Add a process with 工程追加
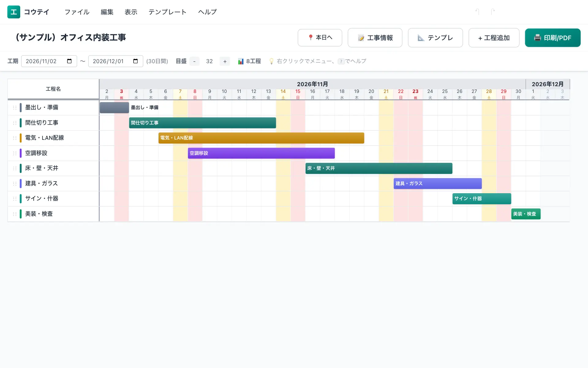This screenshot has height=368, width=588. [x=494, y=38]
